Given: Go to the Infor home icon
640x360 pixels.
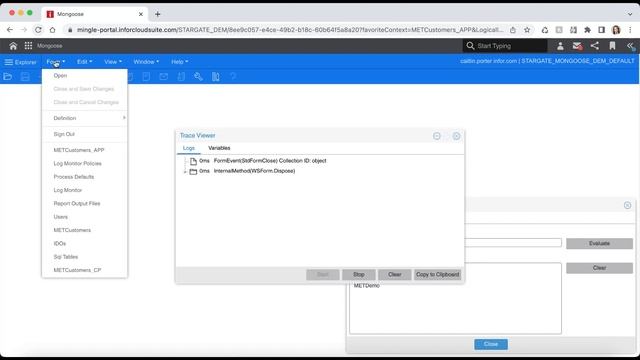Looking at the screenshot, I should click(x=13, y=46).
